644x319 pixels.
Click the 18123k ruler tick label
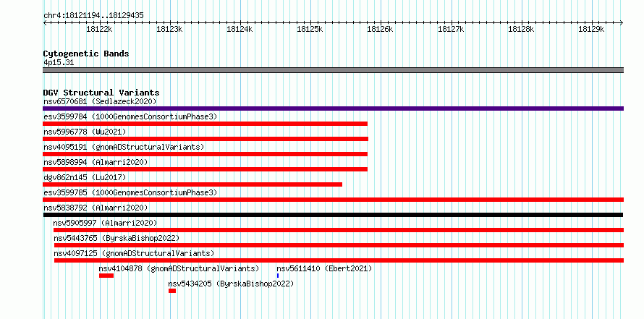coord(169,30)
